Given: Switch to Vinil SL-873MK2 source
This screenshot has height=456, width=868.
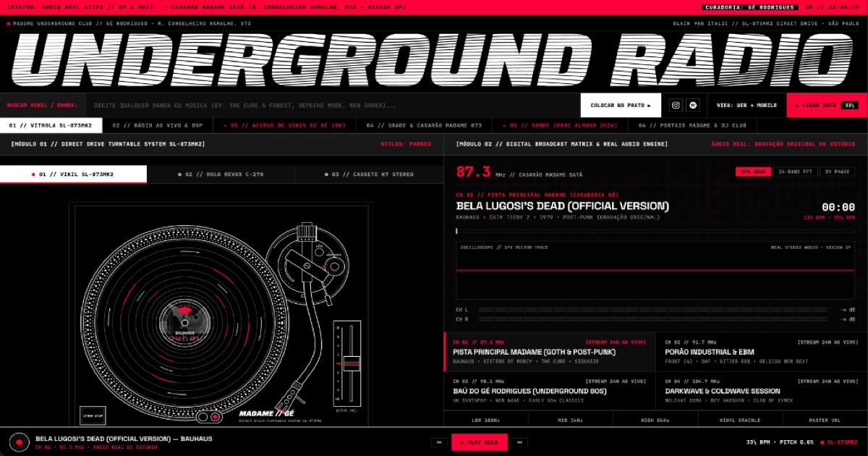Looking at the screenshot, I should pos(73,174).
